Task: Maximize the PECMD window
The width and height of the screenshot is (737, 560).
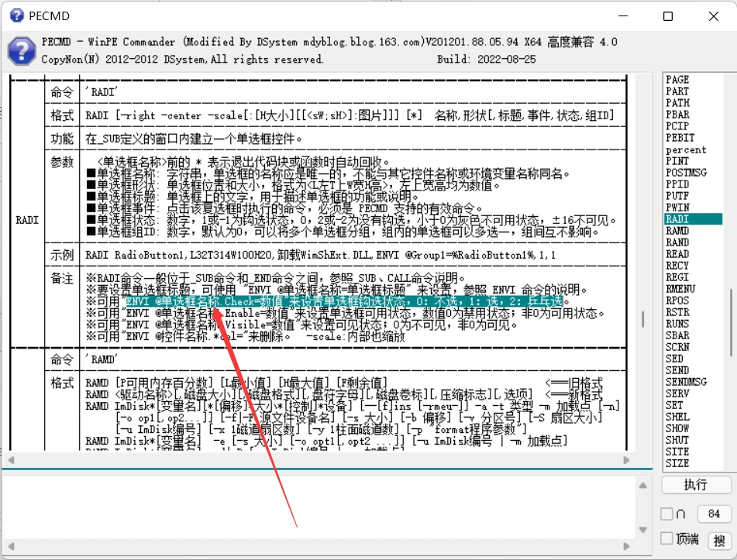Action: [668, 16]
